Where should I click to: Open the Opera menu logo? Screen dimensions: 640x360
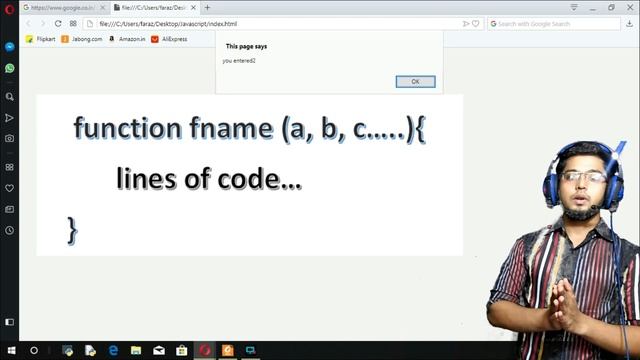(x=9, y=9)
